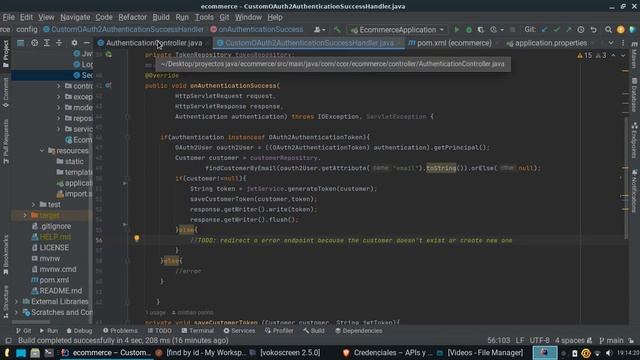This screenshot has height=360, width=640.
Task: Collapse the resources folder
Action: (42, 151)
